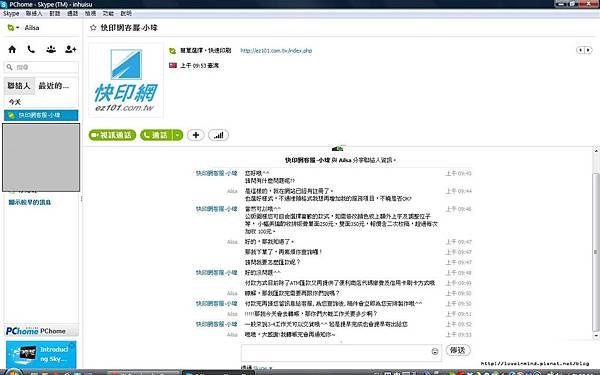Click the plus add button
600x375 pixels.
coord(196,135)
